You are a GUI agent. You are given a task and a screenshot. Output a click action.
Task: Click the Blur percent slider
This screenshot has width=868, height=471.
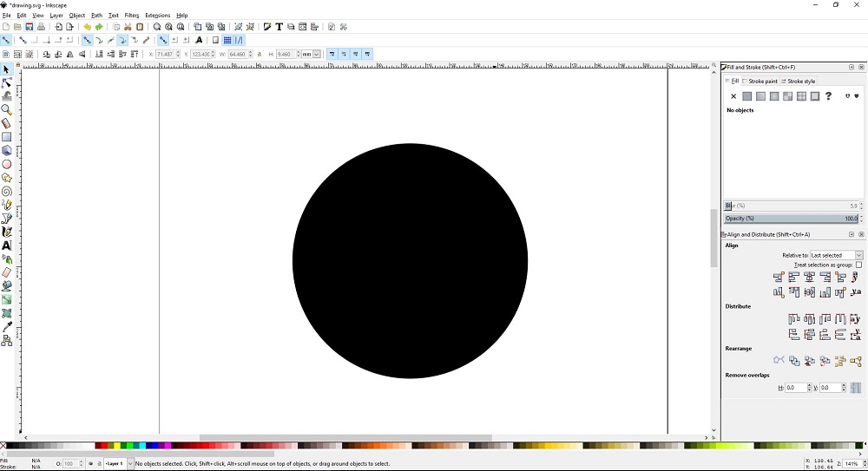[x=791, y=206]
